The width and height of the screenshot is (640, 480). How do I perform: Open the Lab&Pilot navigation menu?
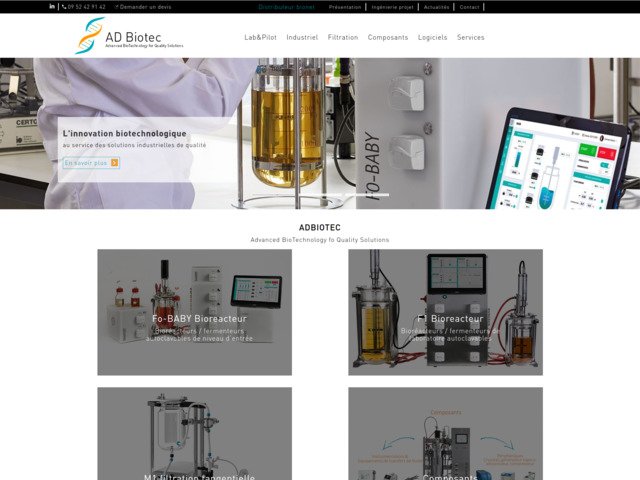tap(260, 37)
